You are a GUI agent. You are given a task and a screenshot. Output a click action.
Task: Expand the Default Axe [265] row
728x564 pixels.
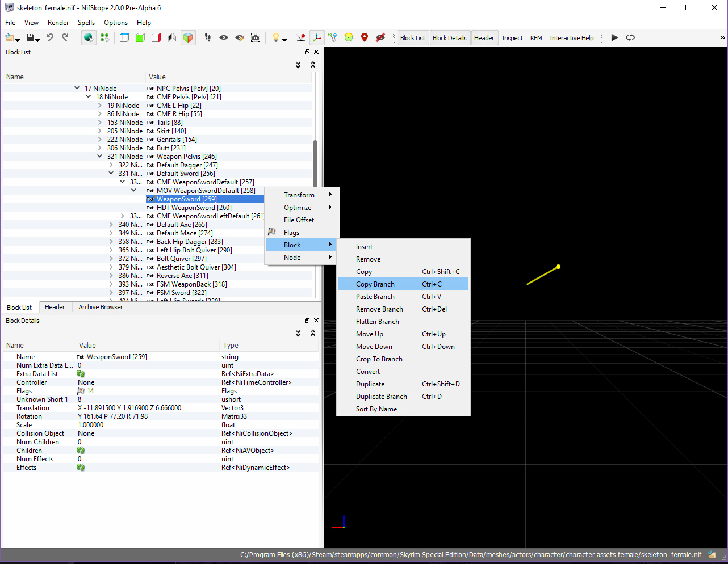click(111, 225)
